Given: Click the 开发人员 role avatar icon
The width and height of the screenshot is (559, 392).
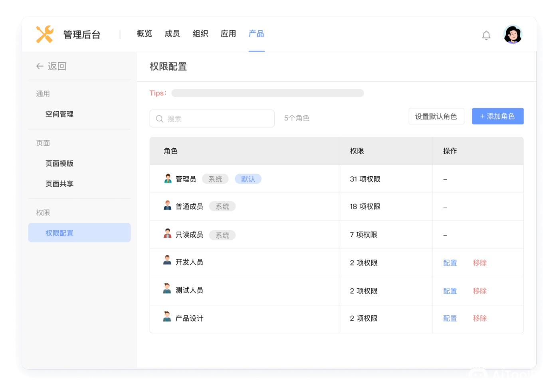Looking at the screenshot, I should (x=168, y=262).
